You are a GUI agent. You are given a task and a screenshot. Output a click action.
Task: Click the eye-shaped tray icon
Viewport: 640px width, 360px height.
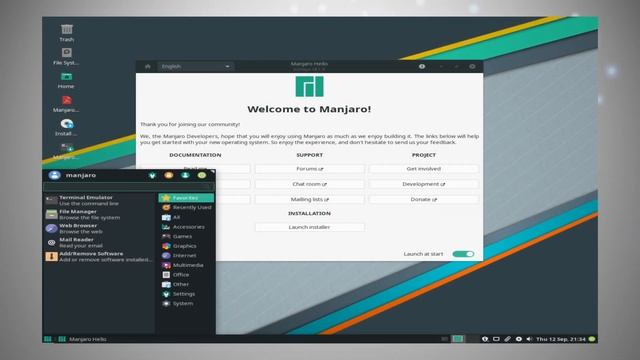[x=518, y=339]
